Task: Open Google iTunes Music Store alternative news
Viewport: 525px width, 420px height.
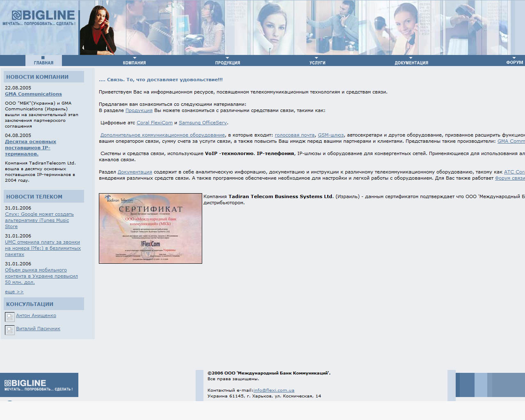Action: (39, 220)
